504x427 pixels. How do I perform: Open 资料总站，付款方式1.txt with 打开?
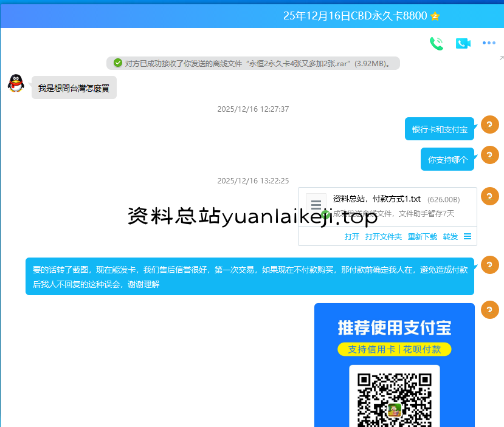coord(351,237)
